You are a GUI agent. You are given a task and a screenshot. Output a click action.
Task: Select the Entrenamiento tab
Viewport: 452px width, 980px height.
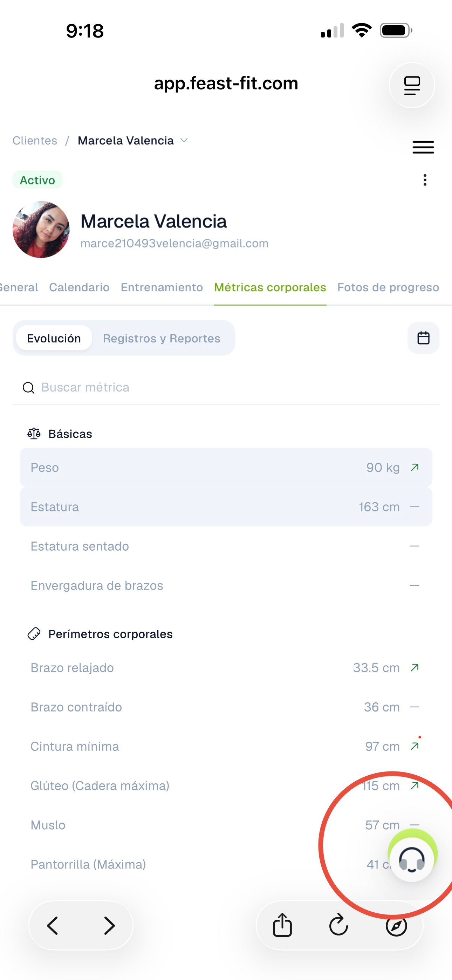(x=162, y=287)
